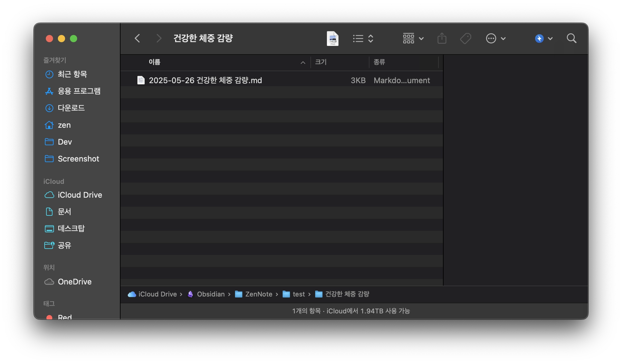The image size is (622, 364).
Task: Click the download arrow icon beside 다운로드
Action: click(x=49, y=108)
